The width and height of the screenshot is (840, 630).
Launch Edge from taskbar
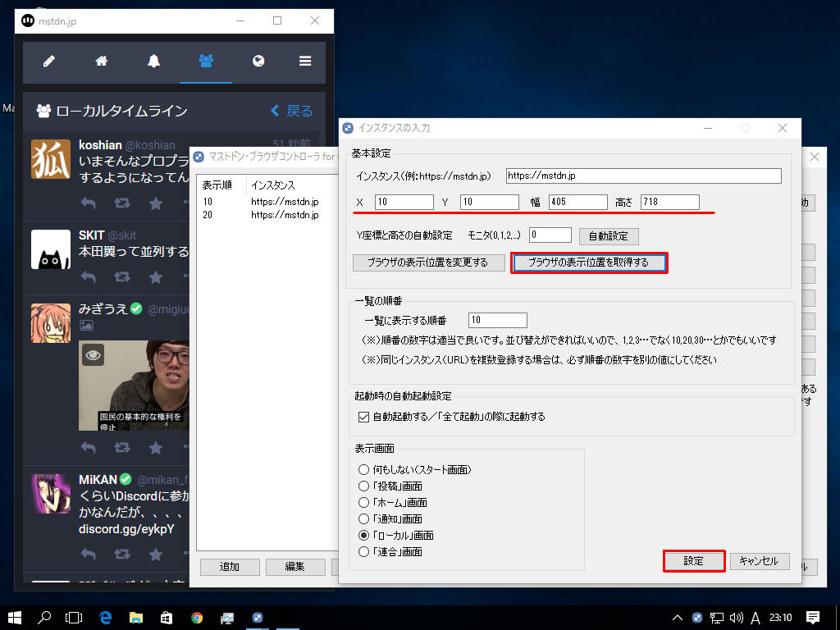(106, 618)
